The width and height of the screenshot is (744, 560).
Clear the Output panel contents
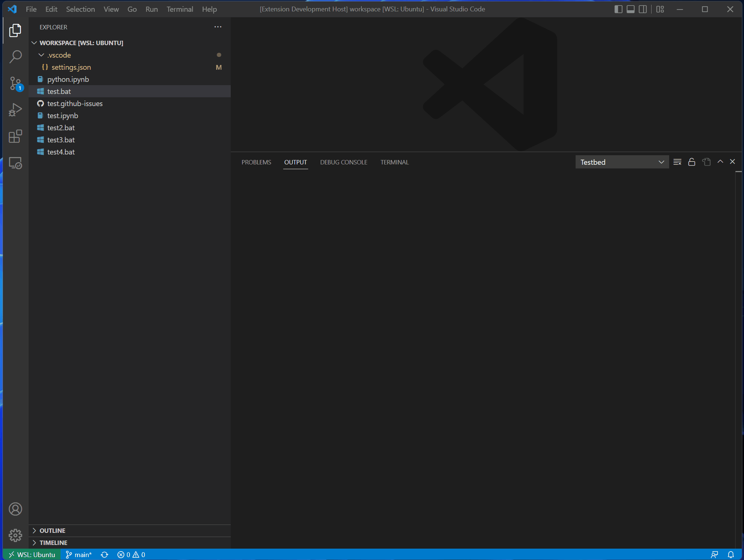tap(677, 162)
